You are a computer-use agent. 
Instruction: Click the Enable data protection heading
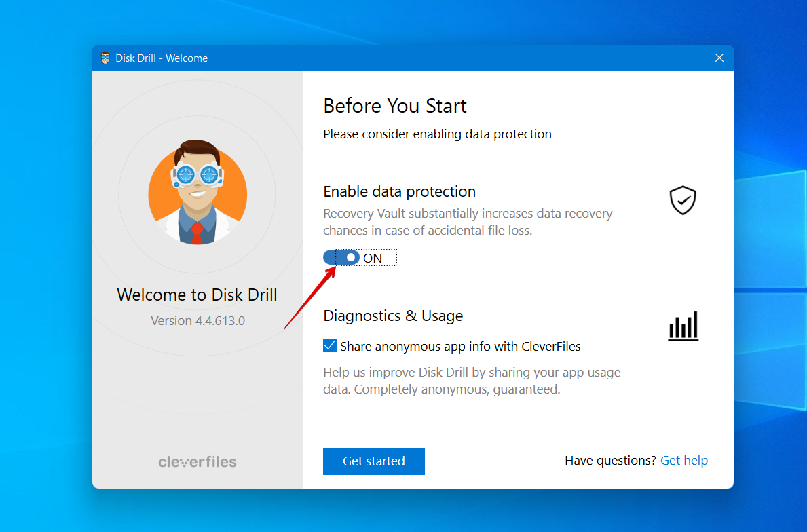[399, 191]
